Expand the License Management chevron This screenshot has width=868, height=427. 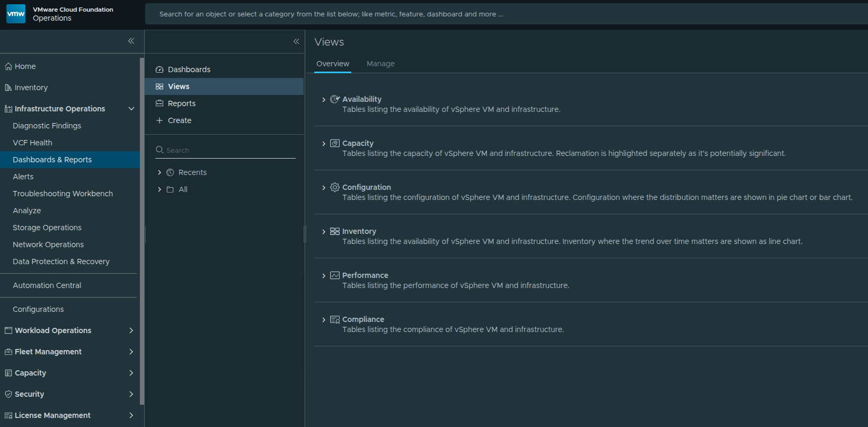pyautogui.click(x=131, y=415)
